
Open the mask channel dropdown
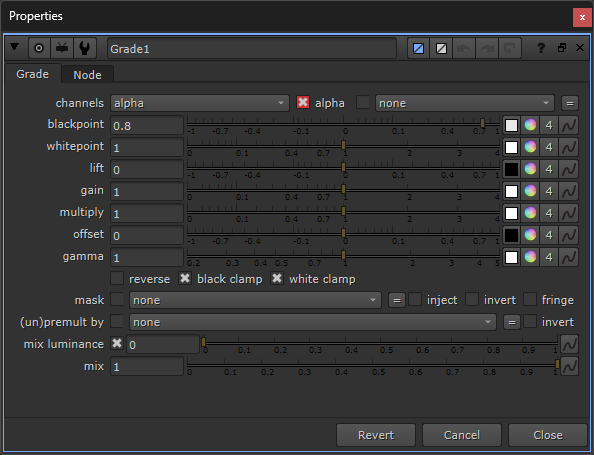(x=255, y=300)
